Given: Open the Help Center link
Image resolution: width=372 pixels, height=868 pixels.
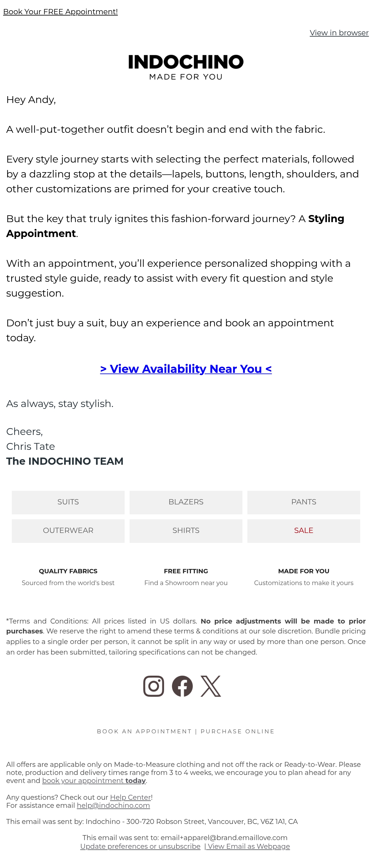Looking at the screenshot, I should pos(130,797).
